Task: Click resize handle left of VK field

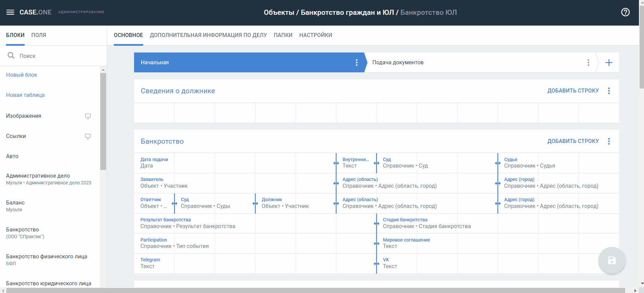Action: pos(377,264)
